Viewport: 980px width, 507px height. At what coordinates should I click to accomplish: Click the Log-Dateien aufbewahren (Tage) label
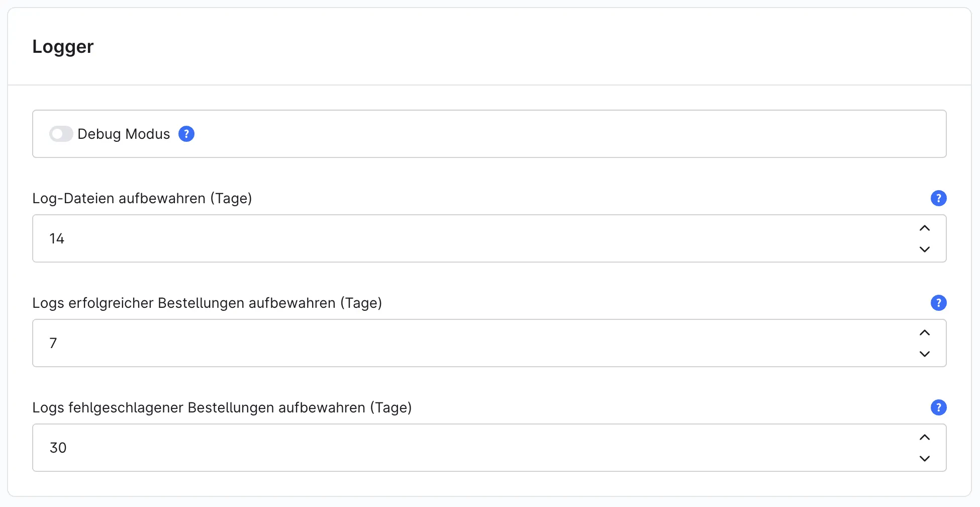pos(142,199)
